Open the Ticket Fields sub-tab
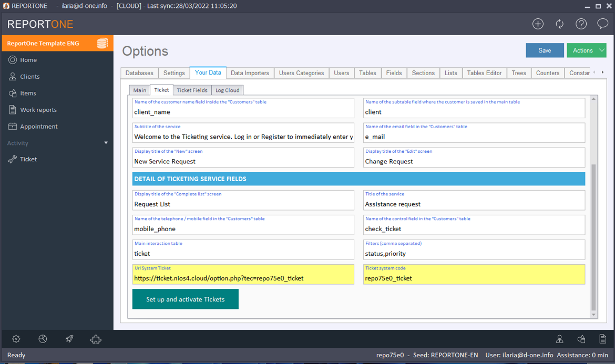 [192, 90]
